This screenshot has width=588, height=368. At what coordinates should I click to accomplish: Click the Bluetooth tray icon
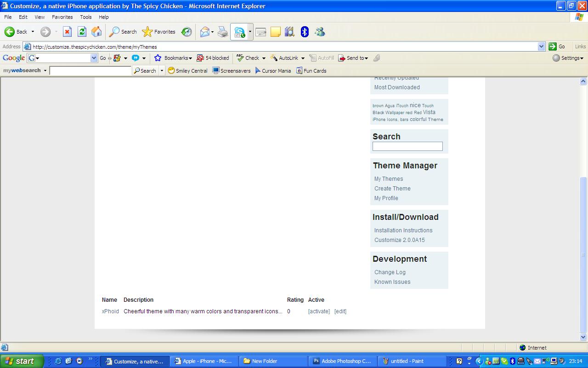pyautogui.click(x=512, y=361)
